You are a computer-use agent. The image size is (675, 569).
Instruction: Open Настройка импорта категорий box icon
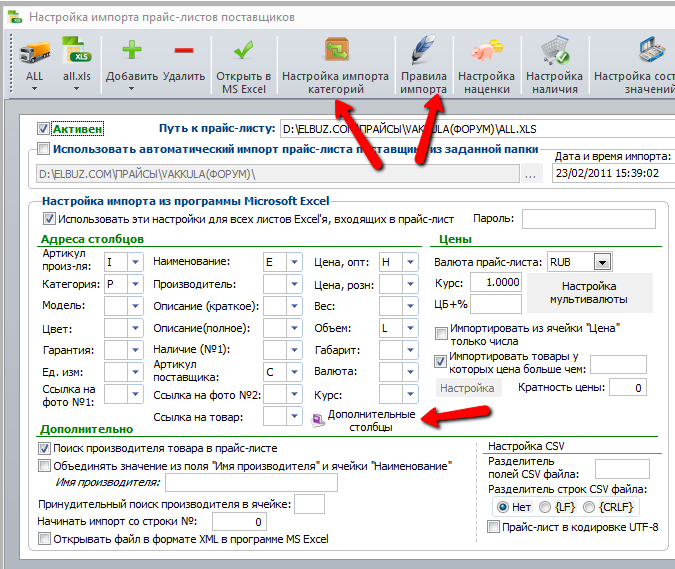[336, 50]
